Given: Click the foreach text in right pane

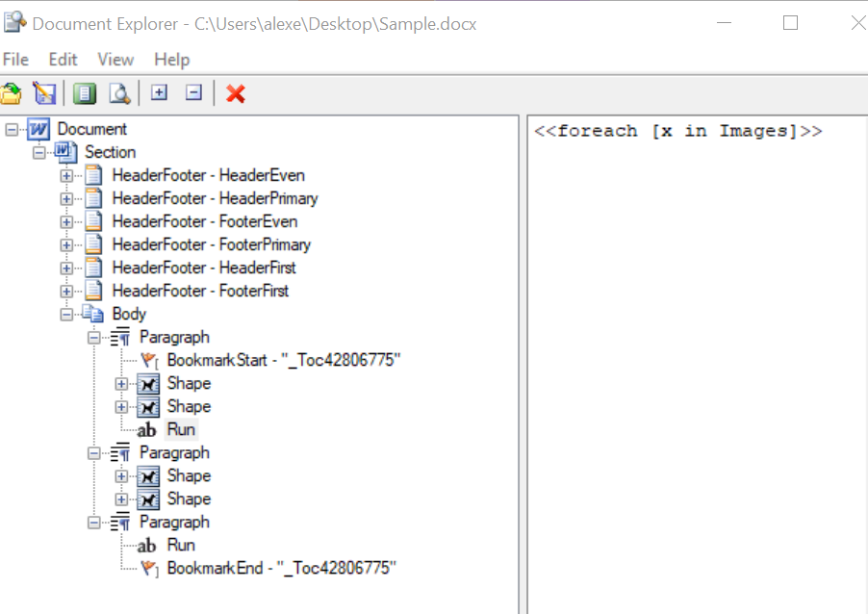Looking at the screenshot, I should click(x=677, y=132).
